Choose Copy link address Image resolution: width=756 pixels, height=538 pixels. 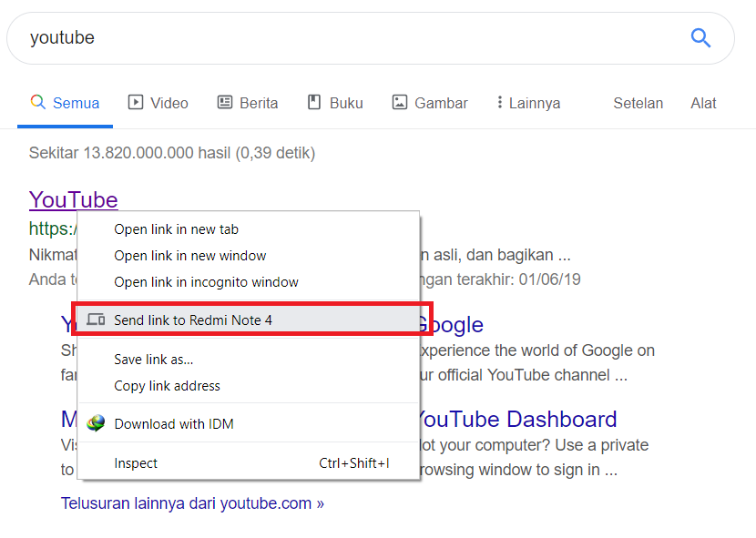167,386
